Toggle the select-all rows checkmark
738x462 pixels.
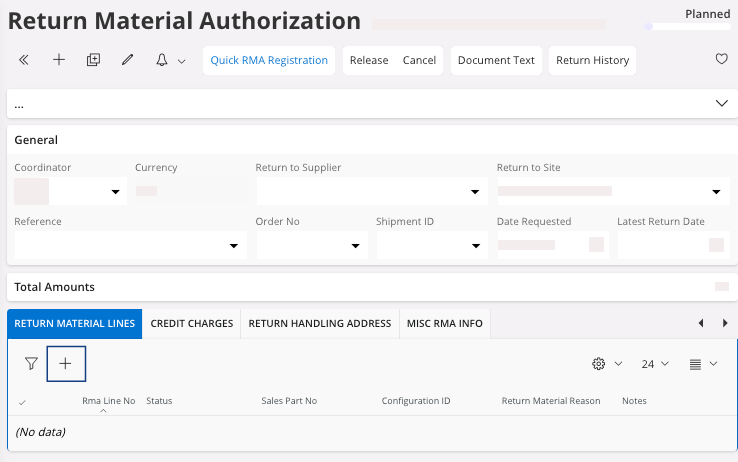[x=23, y=402]
